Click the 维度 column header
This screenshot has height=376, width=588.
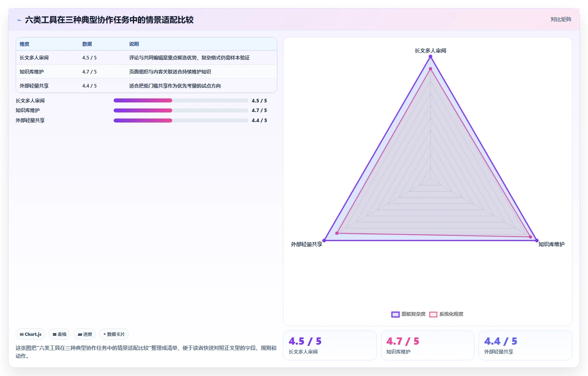(24, 44)
